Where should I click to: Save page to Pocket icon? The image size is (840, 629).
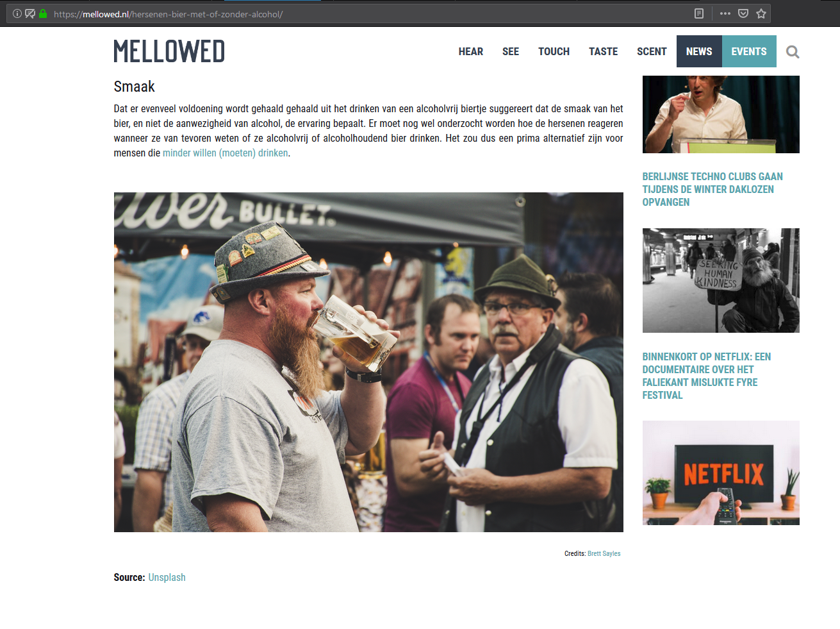click(x=743, y=13)
